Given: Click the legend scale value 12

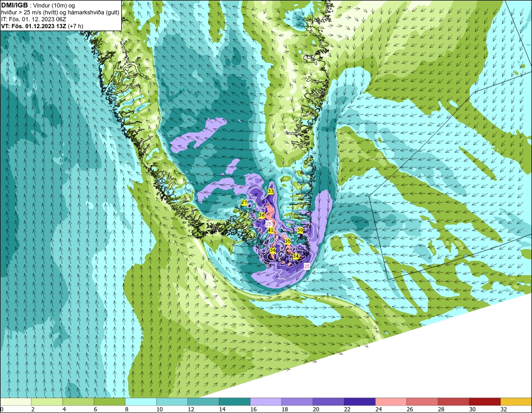Looking at the screenshot, I should click(190, 409).
